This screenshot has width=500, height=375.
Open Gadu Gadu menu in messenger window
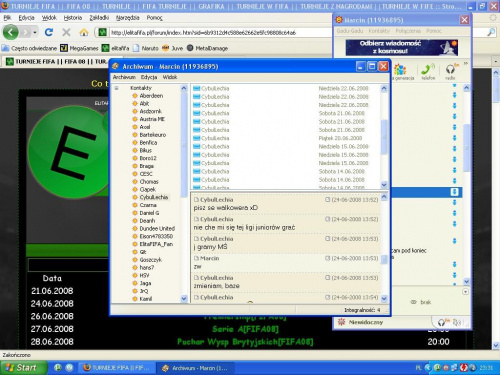click(x=350, y=31)
